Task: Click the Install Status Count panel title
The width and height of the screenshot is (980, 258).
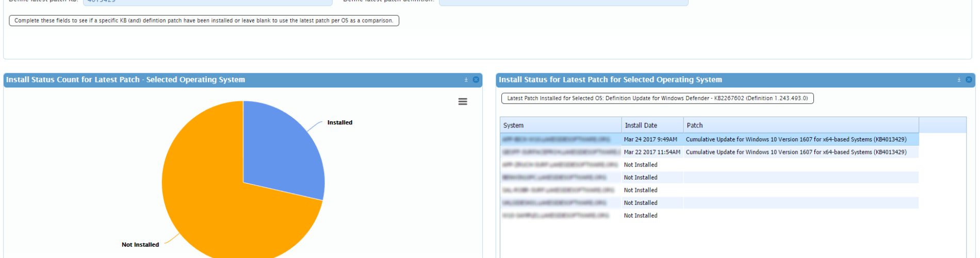Action: click(x=125, y=79)
